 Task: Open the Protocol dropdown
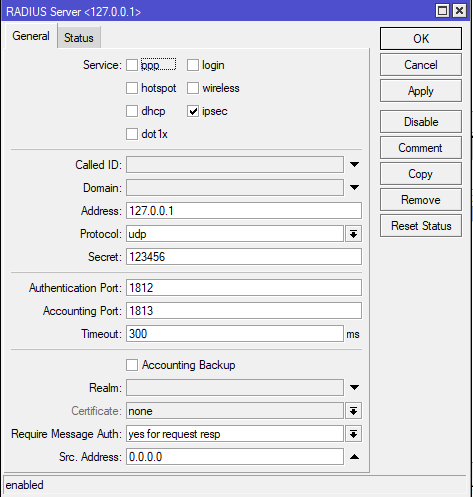[x=354, y=234]
